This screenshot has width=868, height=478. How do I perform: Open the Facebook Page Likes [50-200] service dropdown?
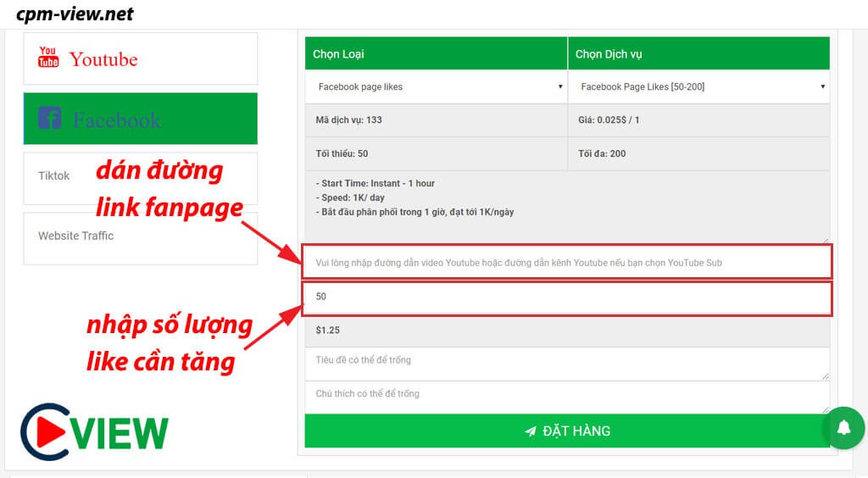[x=698, y=86]
